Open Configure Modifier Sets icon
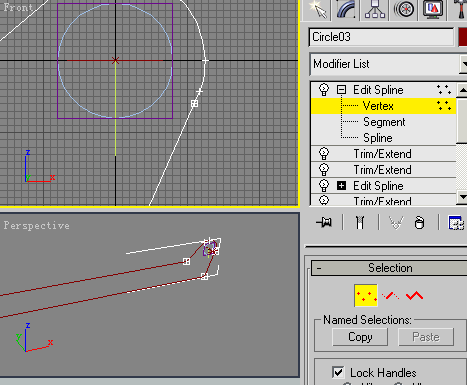This screenshot has width=467, height=385. [x=456, y=223]
